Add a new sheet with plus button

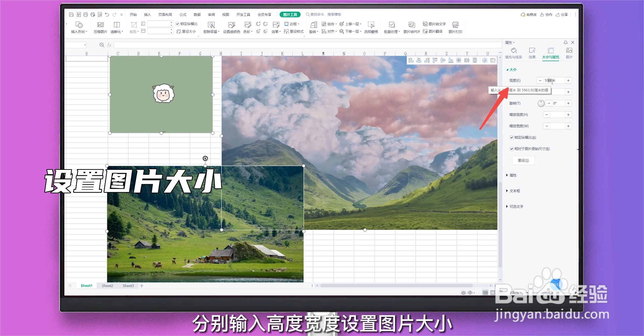(142, 286)
